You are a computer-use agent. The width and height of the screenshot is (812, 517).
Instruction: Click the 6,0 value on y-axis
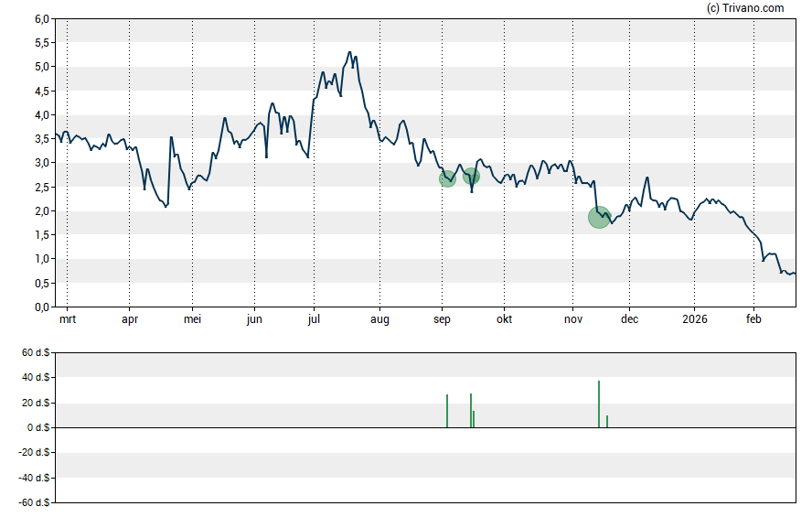pos(43,19)
